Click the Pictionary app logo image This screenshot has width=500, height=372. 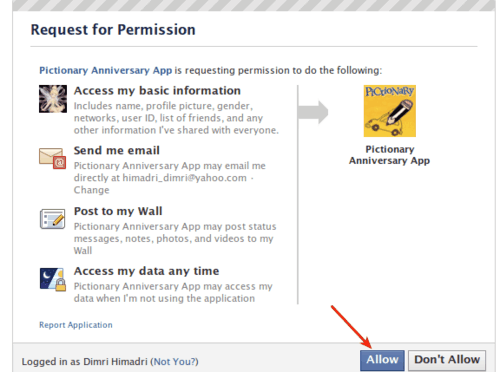390,111
